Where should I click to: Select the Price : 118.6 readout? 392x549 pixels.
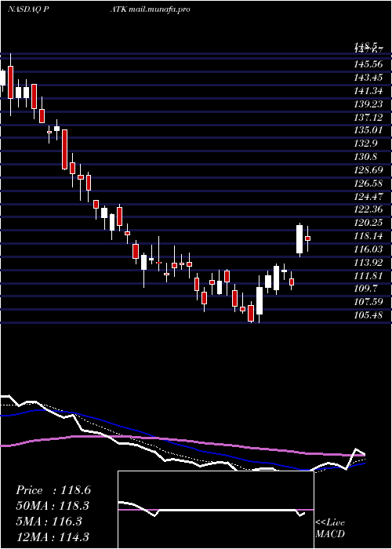(x=53, y=490)
